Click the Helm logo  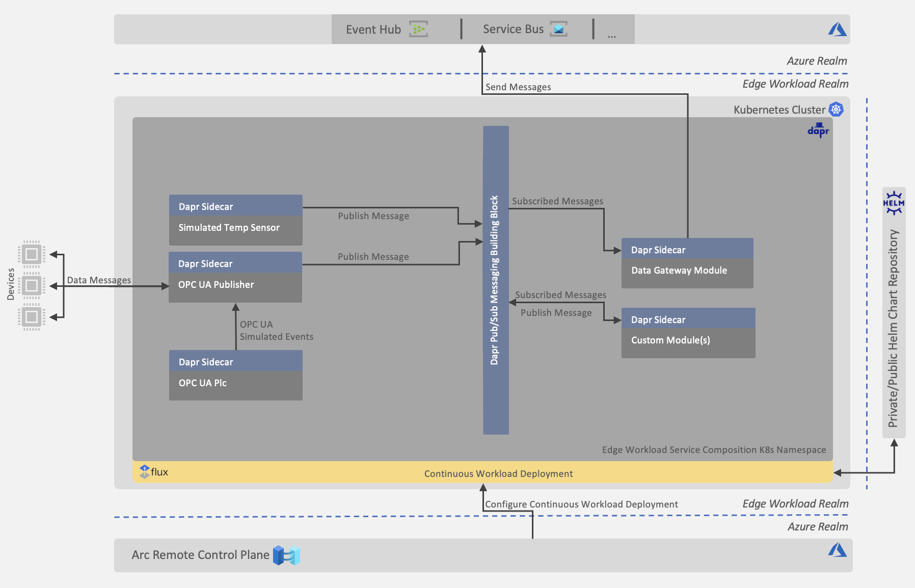pyautogui.click(x=894, y=203)
